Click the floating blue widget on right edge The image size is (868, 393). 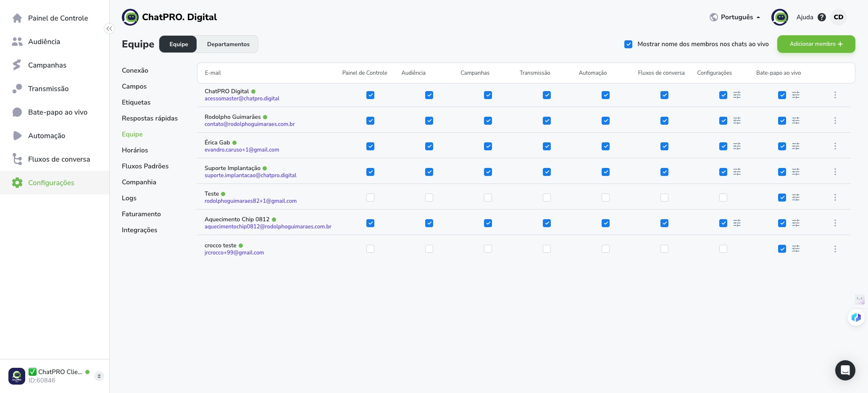click(x=856, y=317)
